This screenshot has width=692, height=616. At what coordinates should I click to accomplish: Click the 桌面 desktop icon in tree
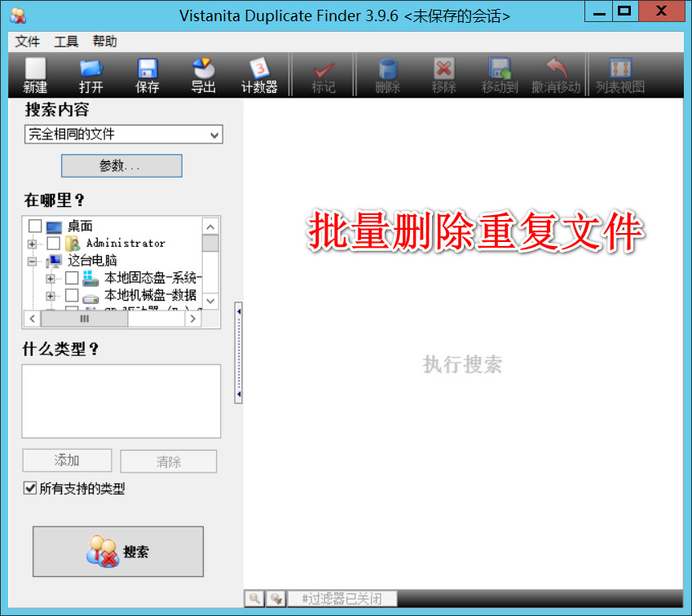pos(54,227)
